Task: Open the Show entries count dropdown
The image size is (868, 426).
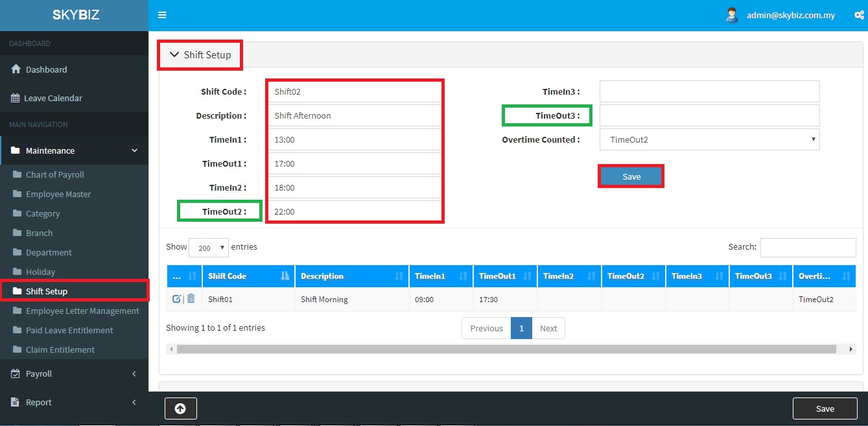Action: point(208,248)
